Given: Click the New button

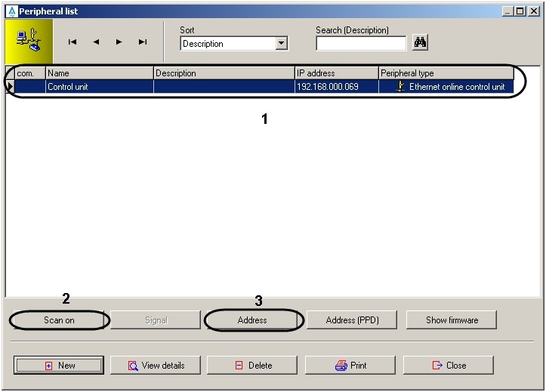Looking at the screenshot, I should pos(59,366).
